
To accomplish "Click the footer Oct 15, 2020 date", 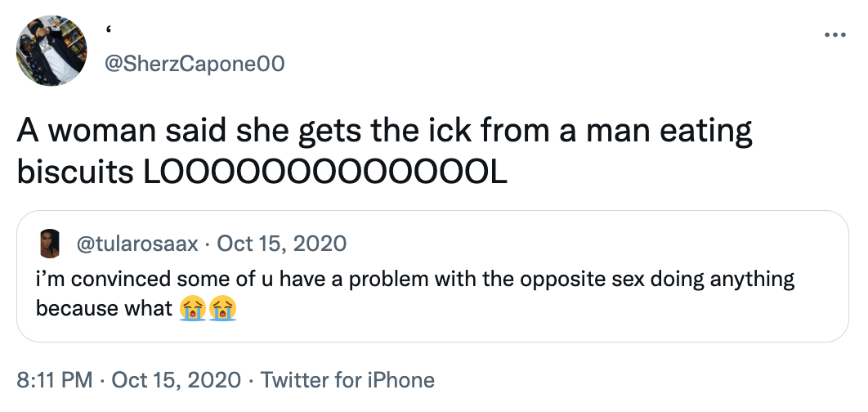I will click(176, 380).
